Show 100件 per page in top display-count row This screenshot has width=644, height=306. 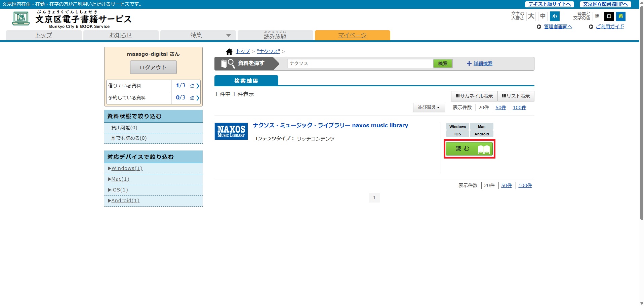[x=519, y=107]
